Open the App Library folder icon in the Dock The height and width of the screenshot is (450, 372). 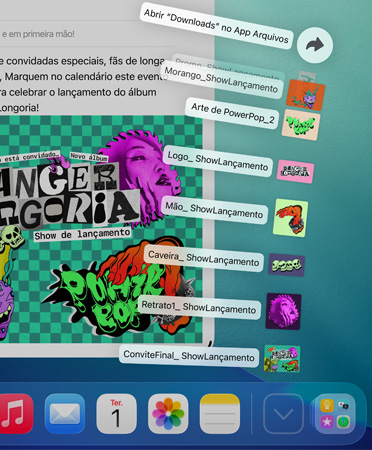click(335, 414)
